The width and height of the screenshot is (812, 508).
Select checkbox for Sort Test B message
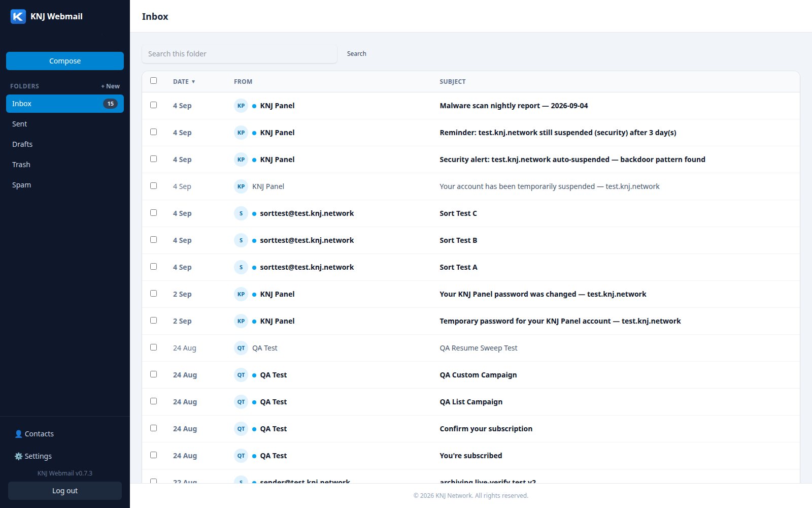click(x=154, y=240)
